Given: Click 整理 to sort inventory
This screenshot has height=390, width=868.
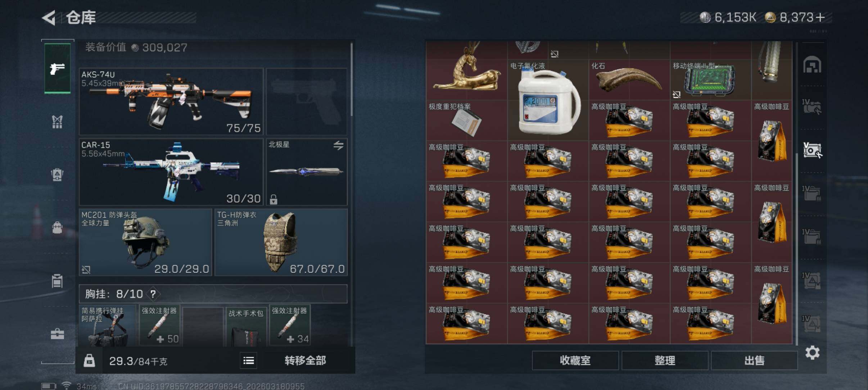Looking at the screenshot, I should (665, 360).
